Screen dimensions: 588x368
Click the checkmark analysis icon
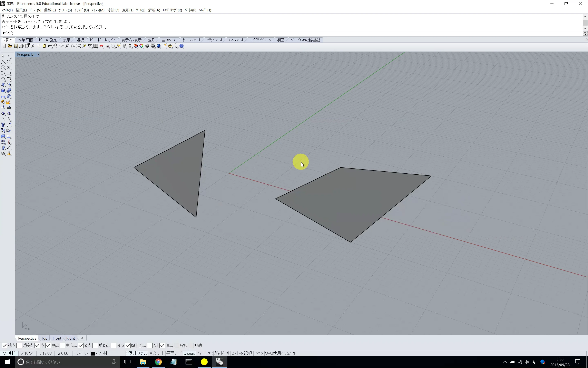pyautogui.click(x=9, y=148)
